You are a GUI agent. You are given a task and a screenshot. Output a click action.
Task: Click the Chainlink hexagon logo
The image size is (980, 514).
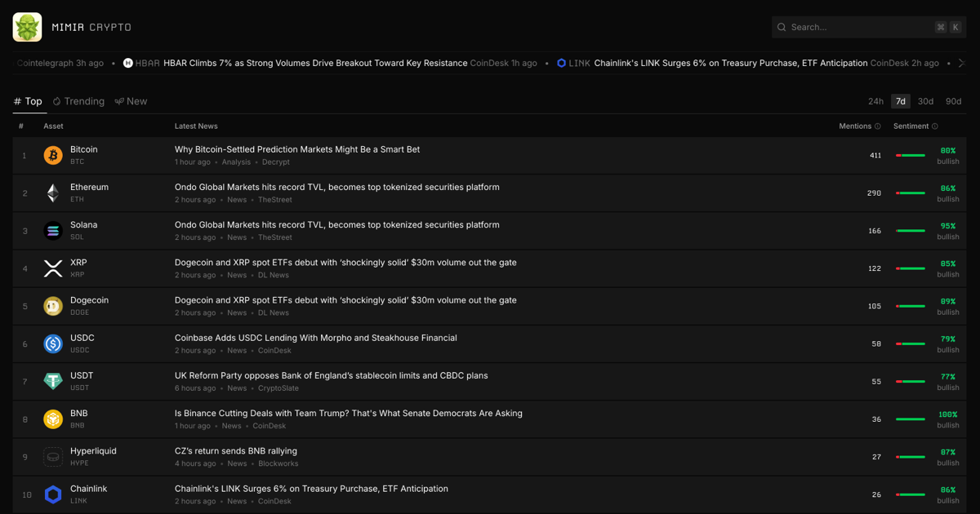(53, 494)
